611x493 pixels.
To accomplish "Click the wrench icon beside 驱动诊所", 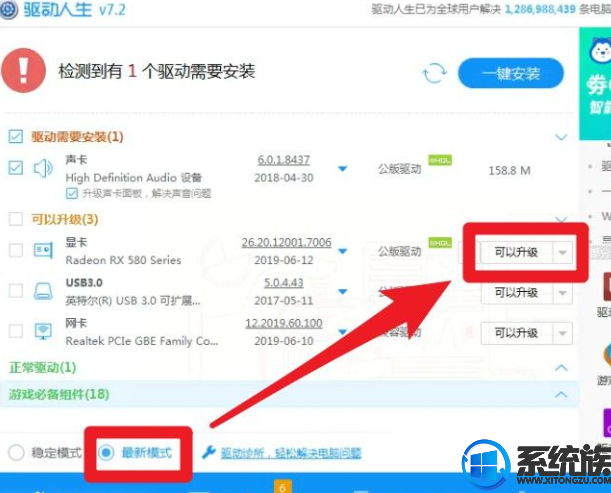I will pos(209,452).
